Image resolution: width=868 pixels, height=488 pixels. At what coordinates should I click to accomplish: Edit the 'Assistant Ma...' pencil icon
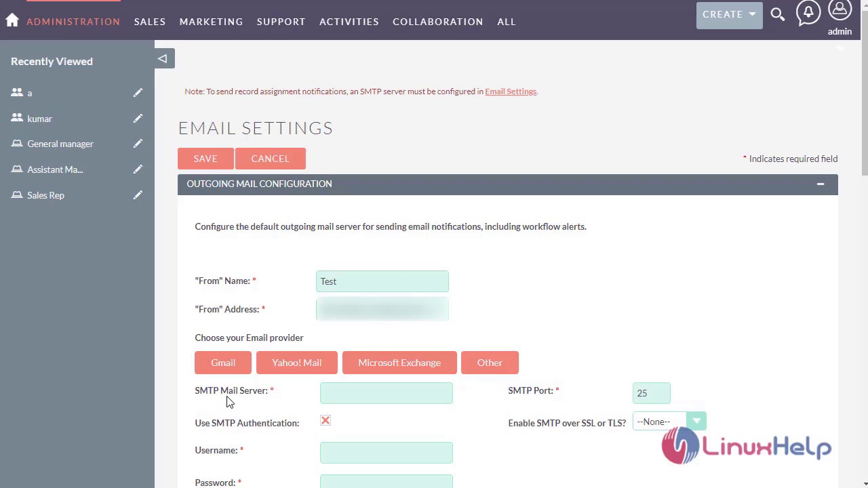138,169
